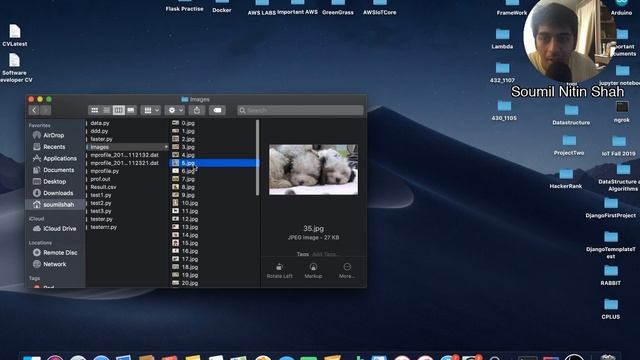Click More... in preview pane
Image resolution: width=640 pixels, height=360 pixels.
347,271
